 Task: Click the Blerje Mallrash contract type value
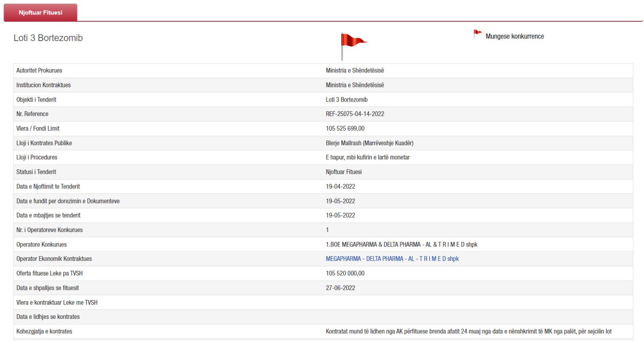(369, 143)
